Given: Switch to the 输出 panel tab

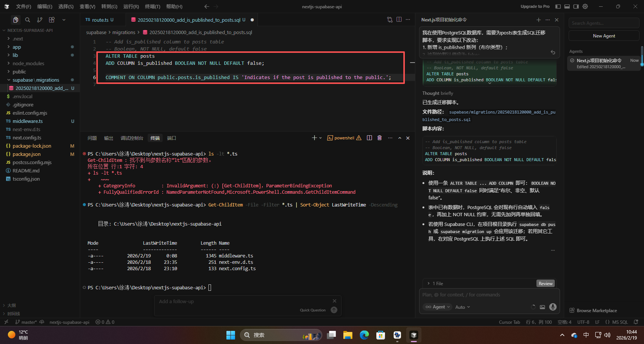Looking at the screenshot, I should coord(109,138).
